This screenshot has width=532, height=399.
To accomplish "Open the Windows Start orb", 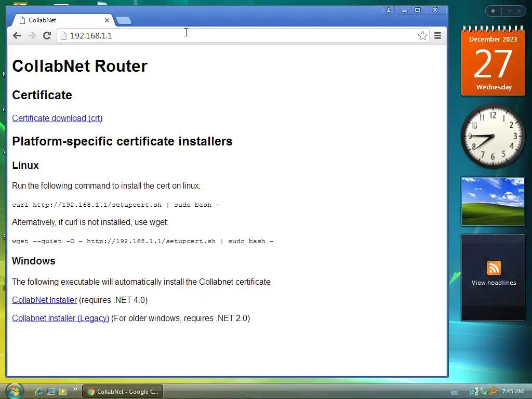I will point(14,391).
